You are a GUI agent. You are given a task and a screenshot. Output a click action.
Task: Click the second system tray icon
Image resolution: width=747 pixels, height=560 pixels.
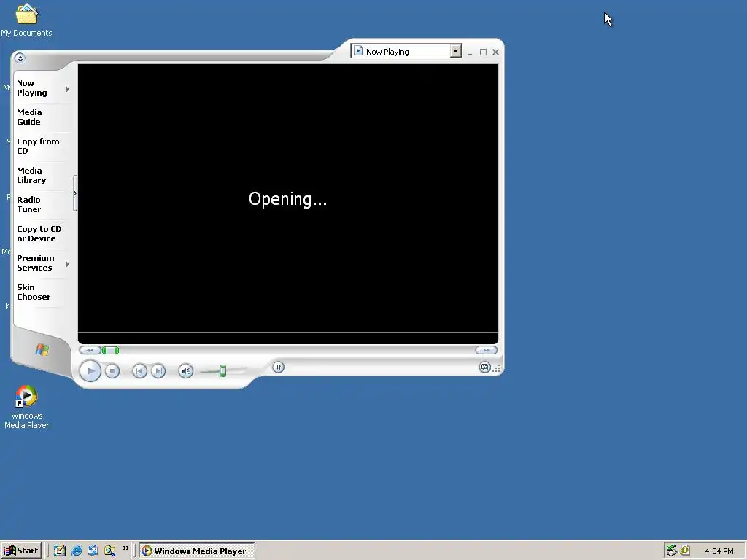point(685,551)
